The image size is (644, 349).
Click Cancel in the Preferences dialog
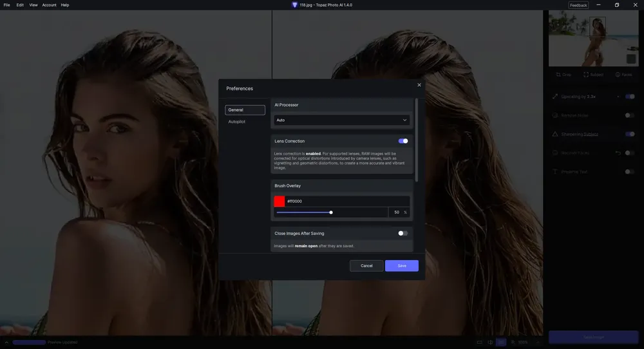pos(366,266)
